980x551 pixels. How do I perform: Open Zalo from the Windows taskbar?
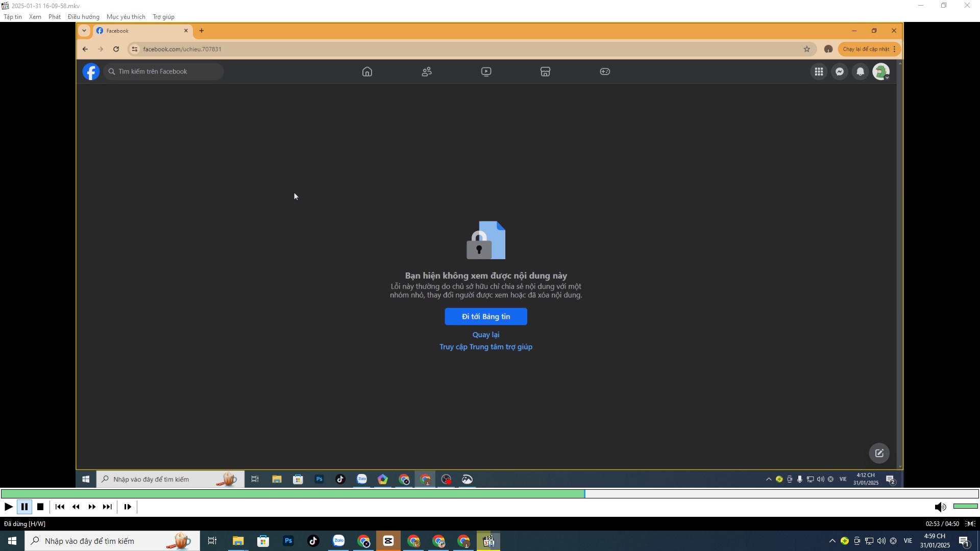click(x=339, y=541)
